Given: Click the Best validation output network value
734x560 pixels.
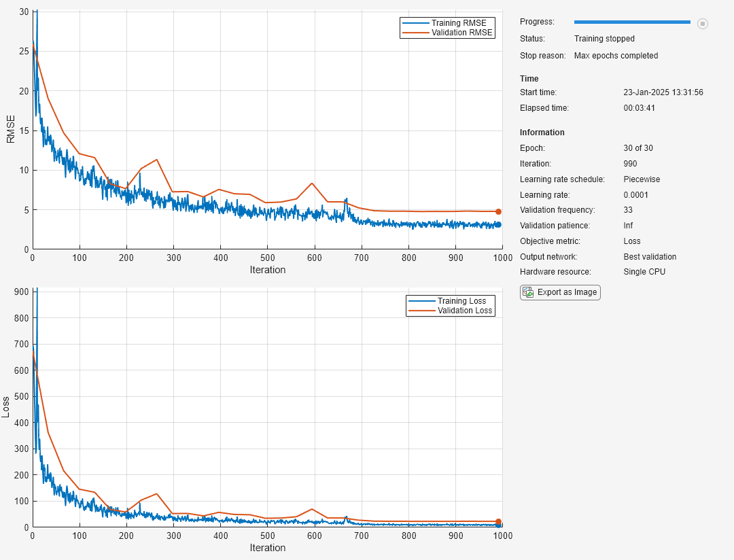Looking at the screenshot, I should pos(650,257).
